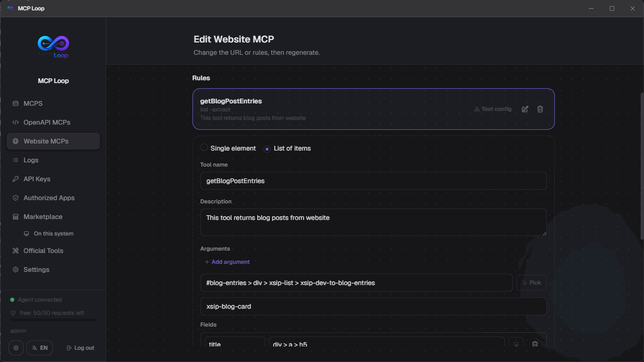Click the Edit Website MCP heading
644x362 pixels.
tap(234, 39)
